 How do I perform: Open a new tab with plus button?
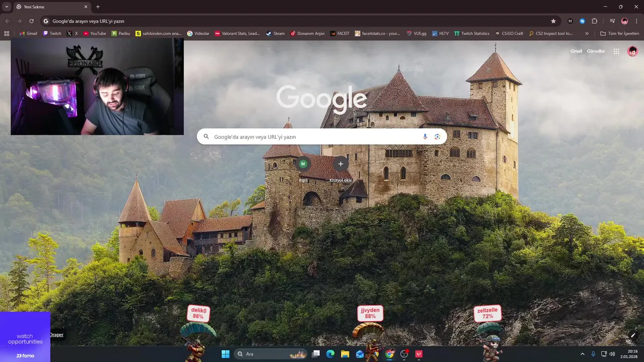(98, 7)
